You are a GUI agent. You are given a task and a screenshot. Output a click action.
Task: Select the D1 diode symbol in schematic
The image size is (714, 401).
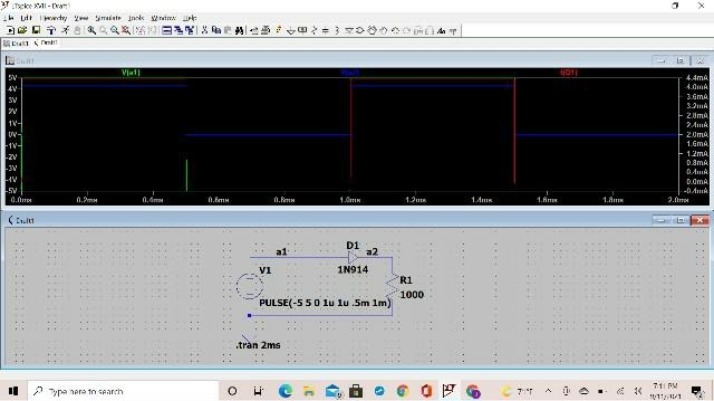352,257
